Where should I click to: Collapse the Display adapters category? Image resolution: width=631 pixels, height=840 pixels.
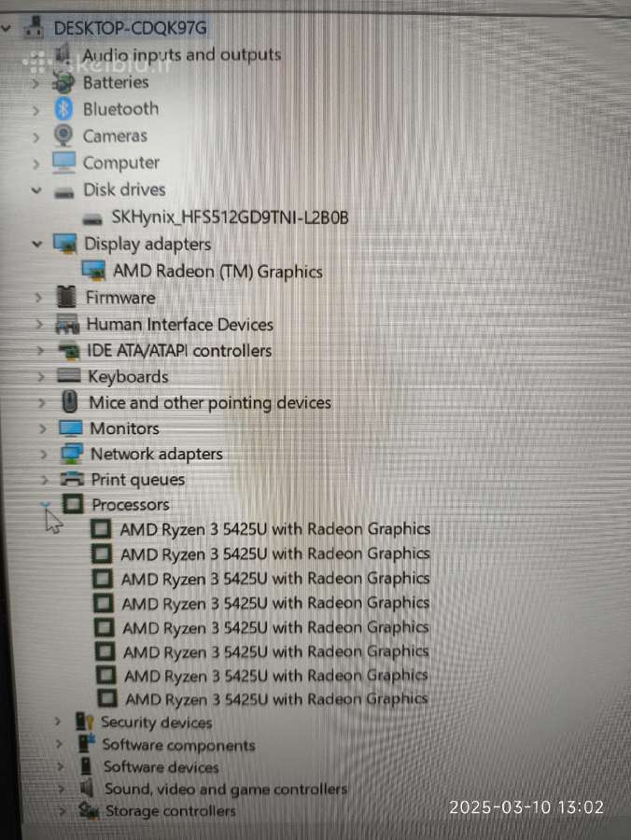[37, 244]
